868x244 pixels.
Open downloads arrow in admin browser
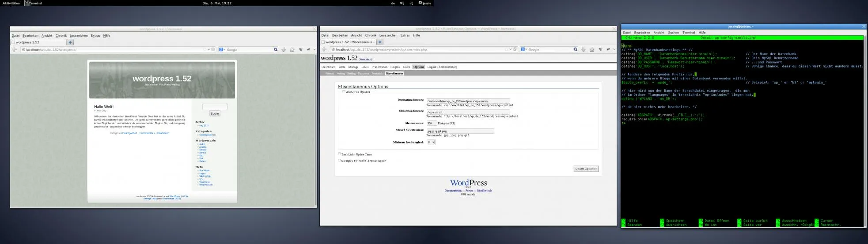[x=584, y=49]
